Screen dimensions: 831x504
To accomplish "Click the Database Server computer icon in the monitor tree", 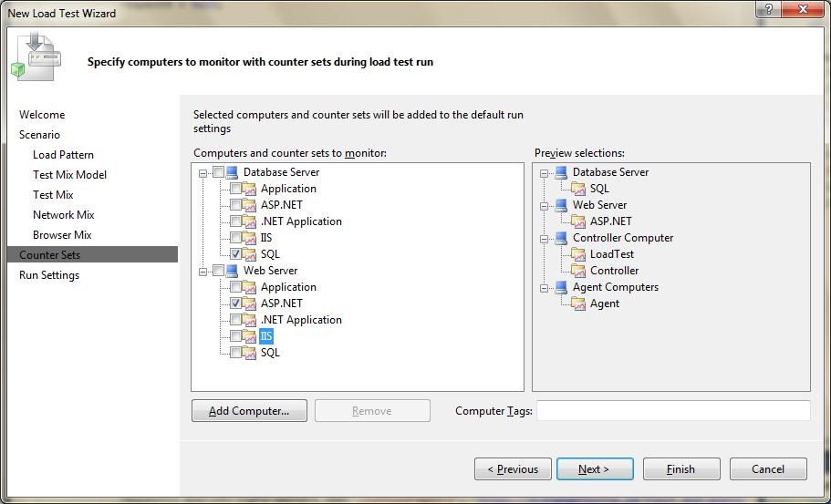I will pyautogui.click(x=232, y=172).
